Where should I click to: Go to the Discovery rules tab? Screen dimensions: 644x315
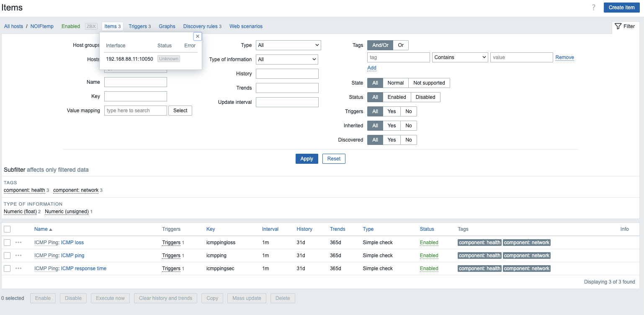pyautogui.click(x=200, y=26)
